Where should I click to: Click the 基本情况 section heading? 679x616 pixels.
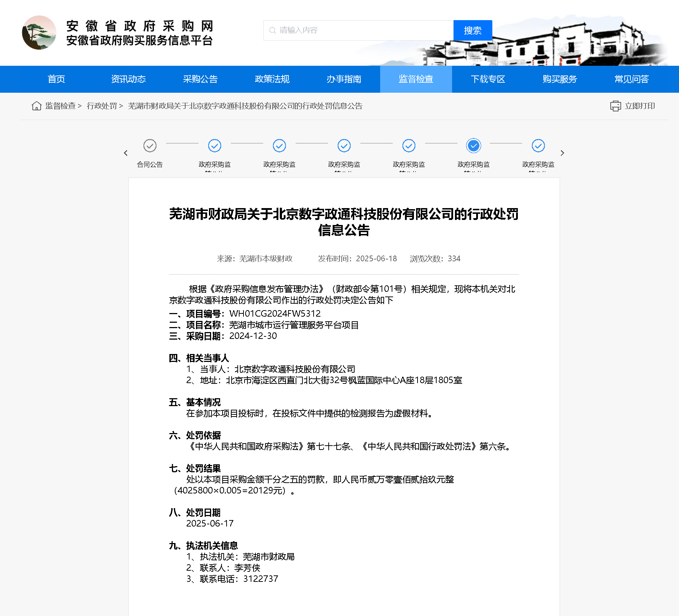click(195, 402)
